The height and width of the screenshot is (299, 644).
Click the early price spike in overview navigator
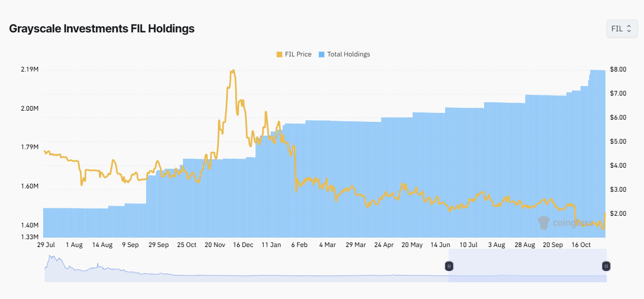[53, 259]
